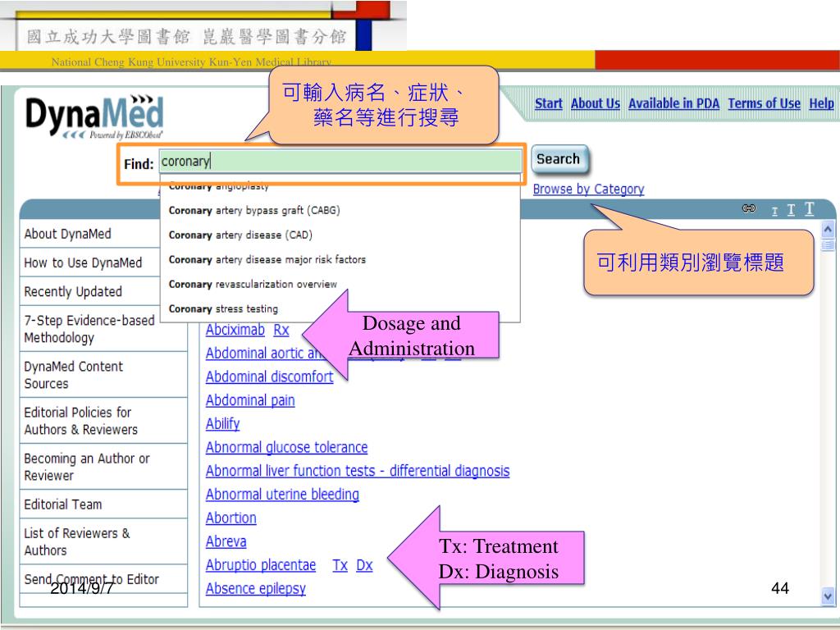Image resolution: width=840 pixels, height=630 pixels.
Task: Open Abdominal discomfort topic
Action: [x=269, y=377]
